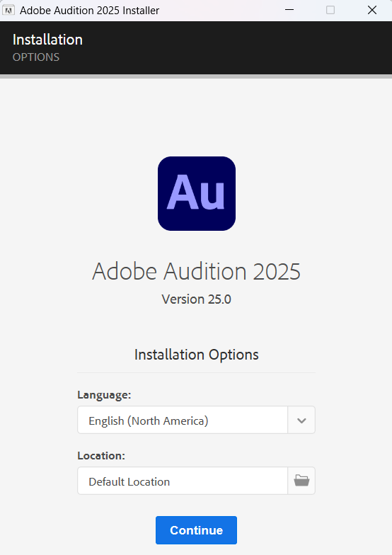The height and width of the screenshot is (555, 392).
Task: Open the Language dropdown arrow
Action: 301,420
